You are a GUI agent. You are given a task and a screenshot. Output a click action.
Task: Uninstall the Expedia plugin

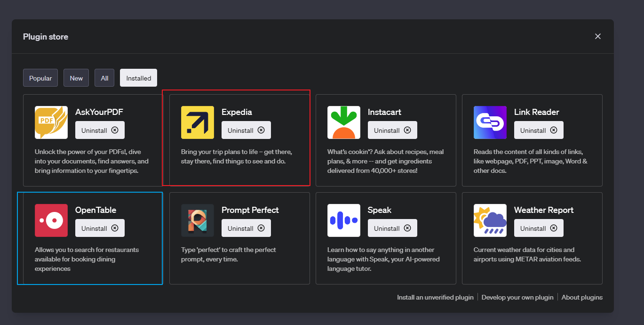(x=246, y=130)
